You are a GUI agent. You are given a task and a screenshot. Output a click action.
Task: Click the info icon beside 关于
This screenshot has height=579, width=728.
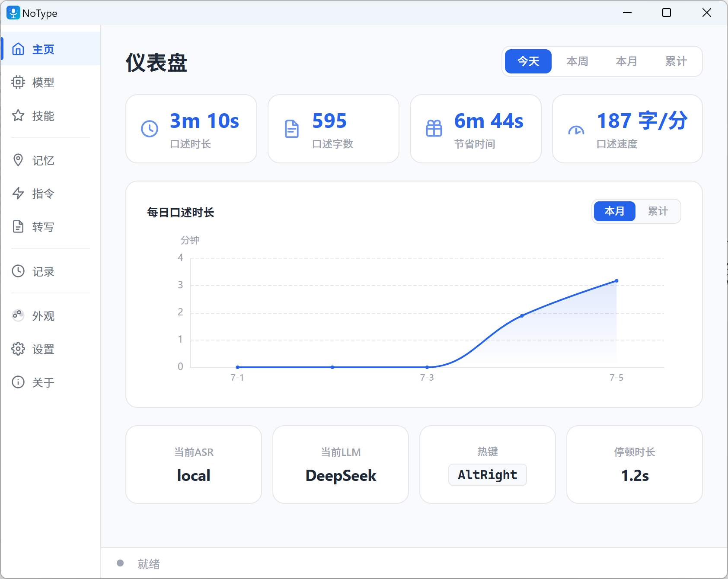tap(18, 382)
